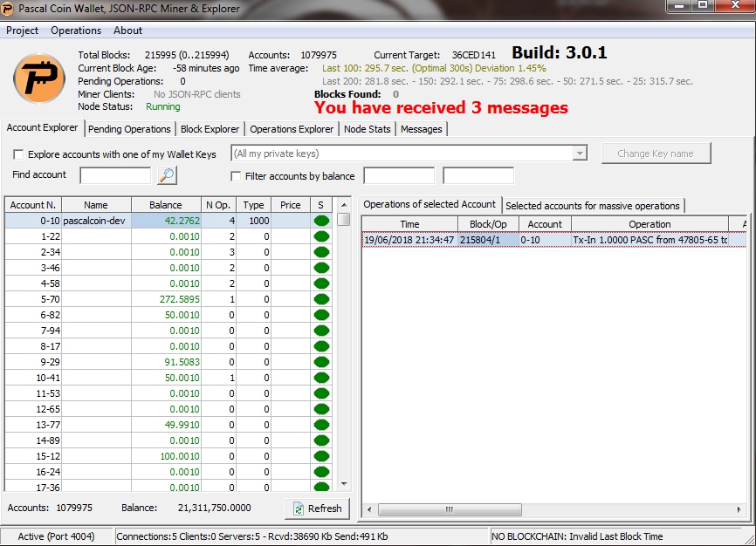The height and width of the screenshot is (546, 756).
Task: Click the Operation column header
Action: click(x=649, y=224)
